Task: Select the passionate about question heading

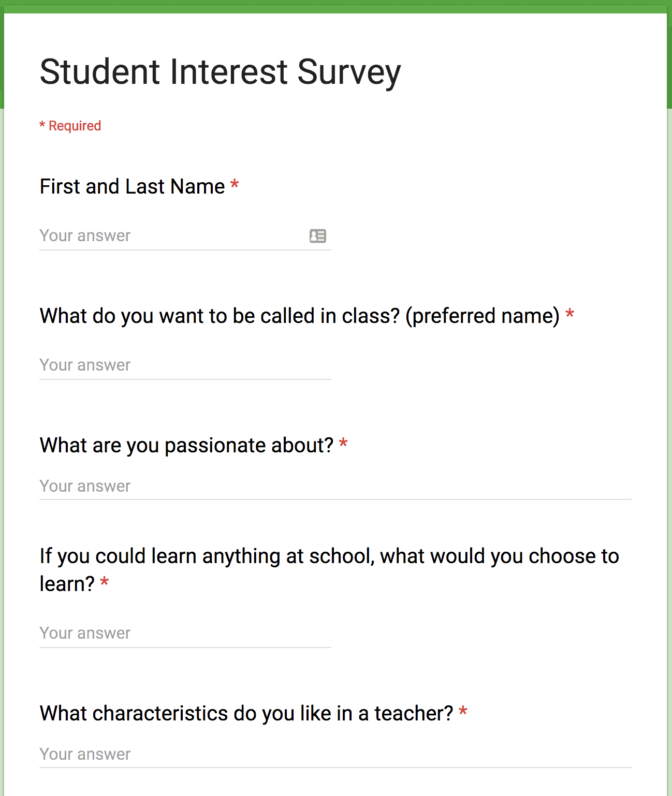Action: coord(186,445)
